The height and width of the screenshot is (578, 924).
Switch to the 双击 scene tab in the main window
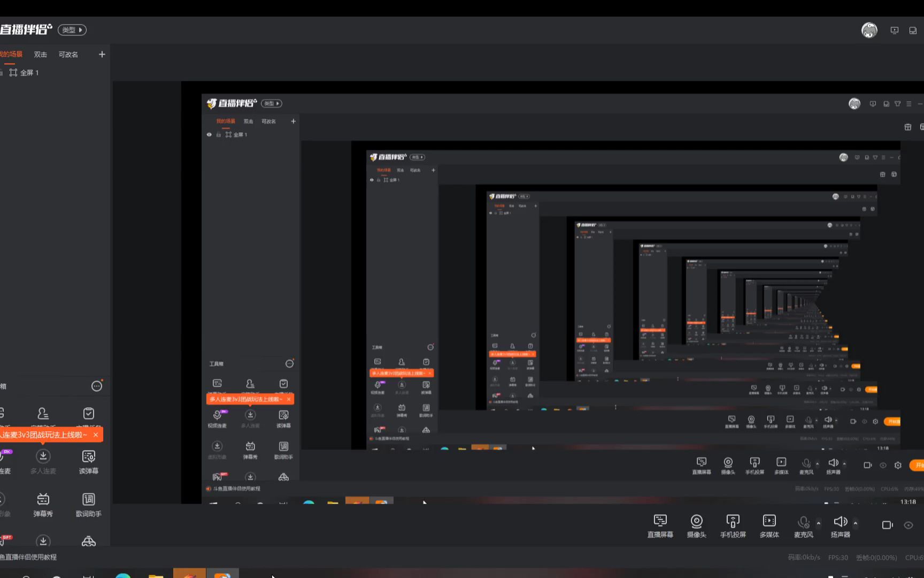41,55
